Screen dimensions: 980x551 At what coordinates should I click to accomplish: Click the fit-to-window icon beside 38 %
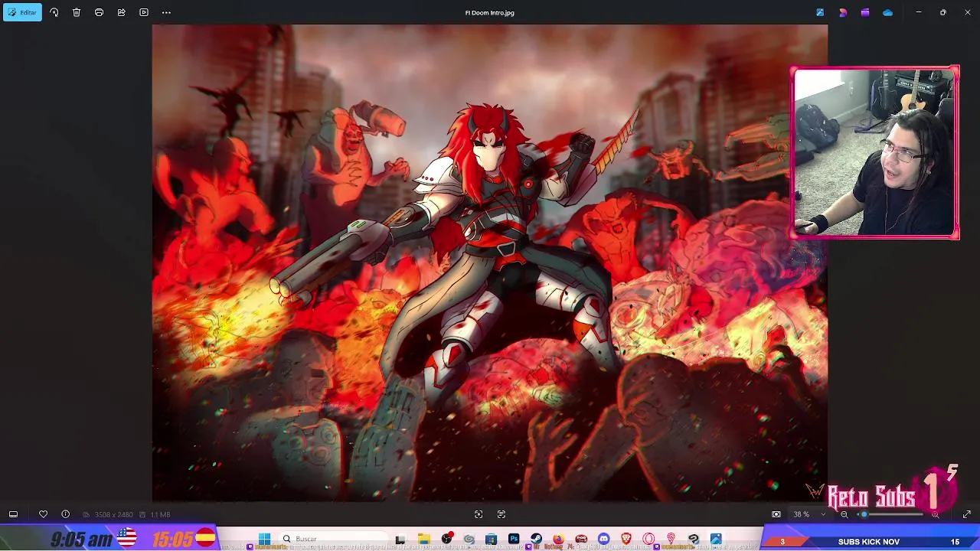click(776, 514)
